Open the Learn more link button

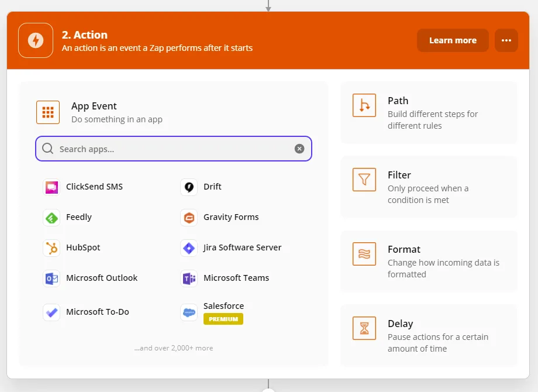point(453,40)
